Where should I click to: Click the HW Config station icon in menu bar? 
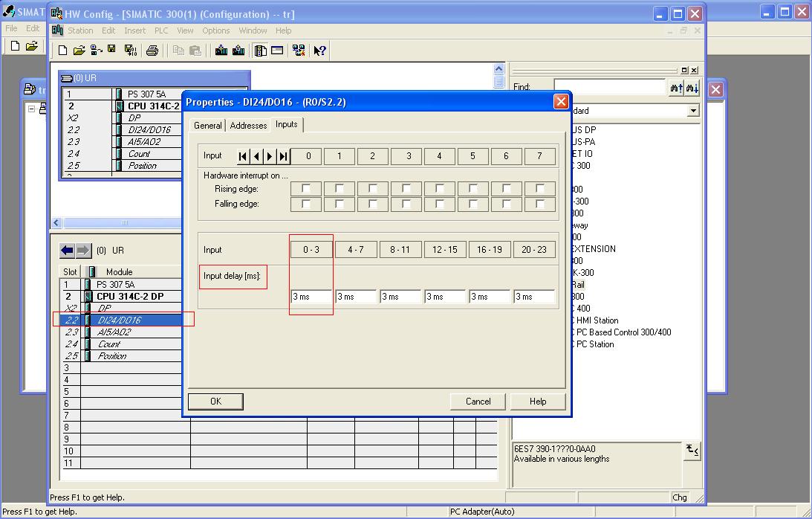[x=57, y=30]
